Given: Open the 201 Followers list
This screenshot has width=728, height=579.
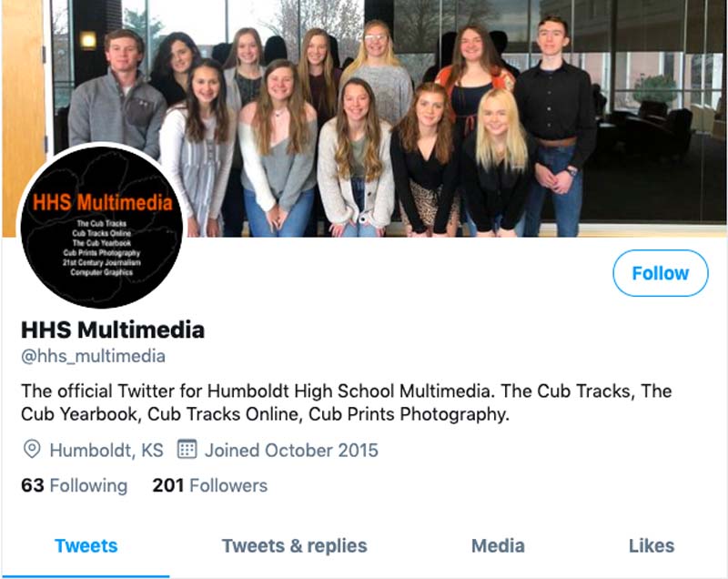Looking at the screenshot, I should 210,485.
